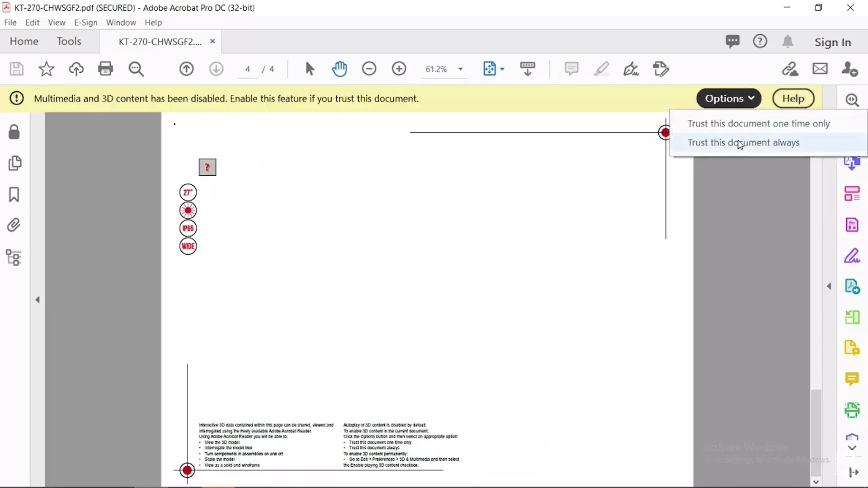Open the highlight text tool
Viewport: 868px width, 488px height.
pos(602,69)
